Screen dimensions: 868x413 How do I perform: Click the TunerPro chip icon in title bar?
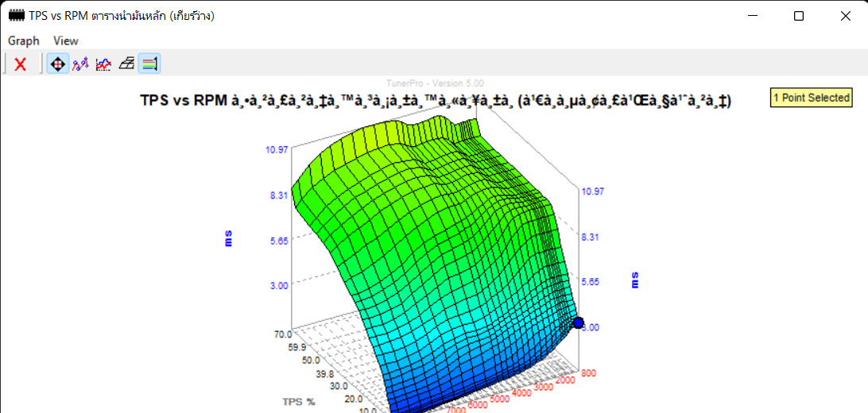click(x=15, y=16)
